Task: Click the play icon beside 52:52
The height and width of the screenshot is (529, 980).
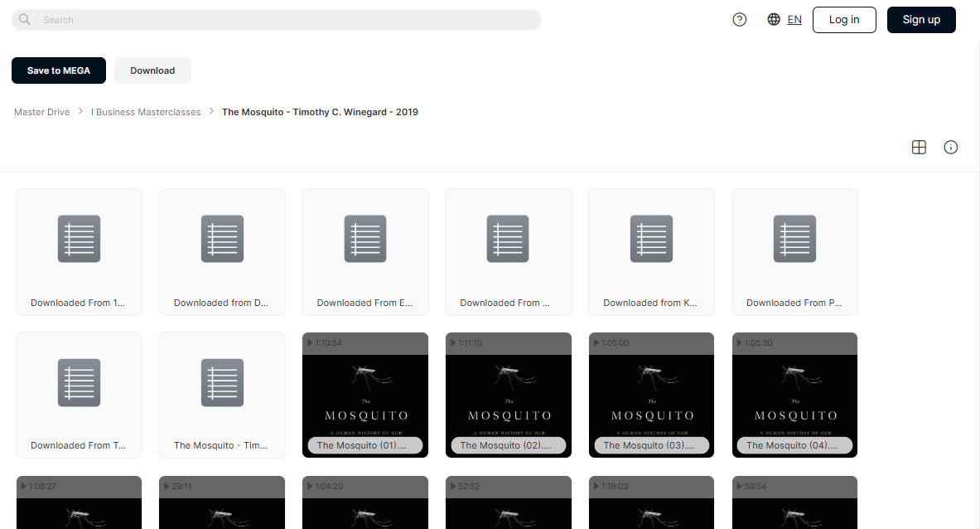Action: tap(453, 486)
